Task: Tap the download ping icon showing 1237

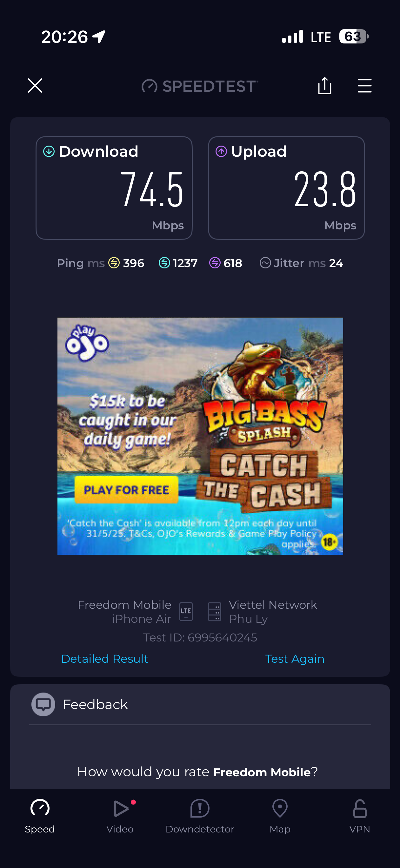Action: [x=164, y=263]
